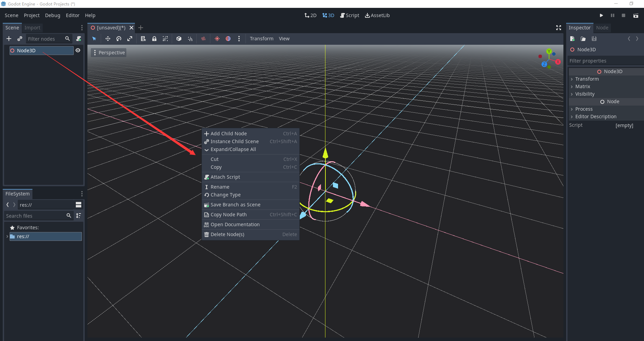Select the Scale tool
The width and height of the screenshot is (644, 341).
(130, 39)
